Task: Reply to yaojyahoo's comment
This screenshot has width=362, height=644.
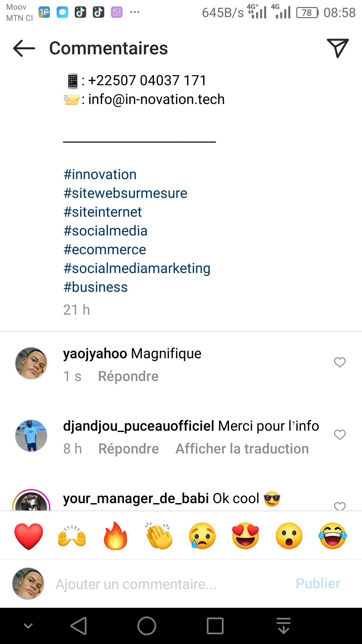Action: click(x=128, y=376)
